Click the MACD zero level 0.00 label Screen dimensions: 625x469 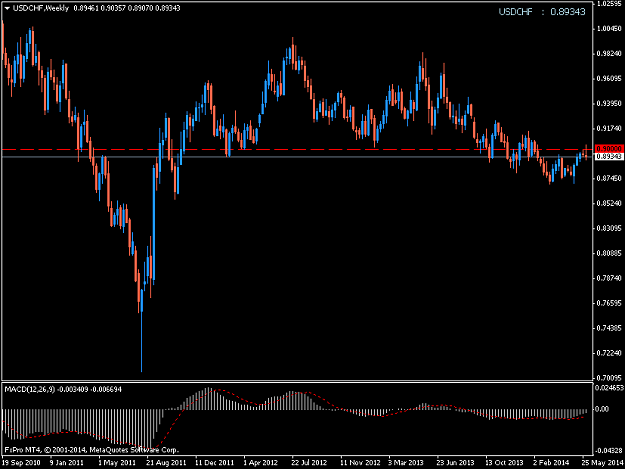pos(602,409)
